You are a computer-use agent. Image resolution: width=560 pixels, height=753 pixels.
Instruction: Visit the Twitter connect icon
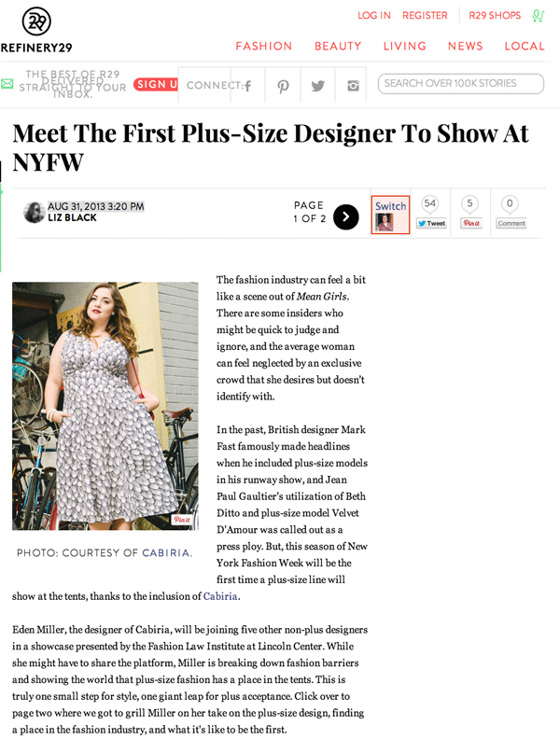[317, 86]
